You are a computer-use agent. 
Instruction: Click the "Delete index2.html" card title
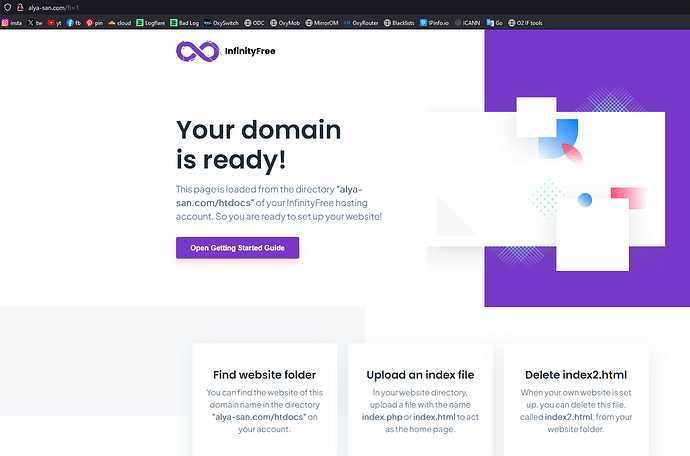tap(576, 375)
